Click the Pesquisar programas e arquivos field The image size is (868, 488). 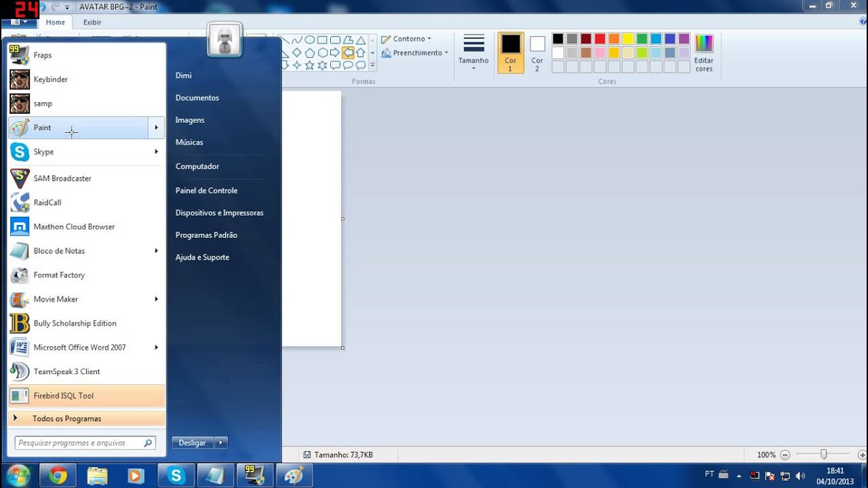[x=85, y=443]
